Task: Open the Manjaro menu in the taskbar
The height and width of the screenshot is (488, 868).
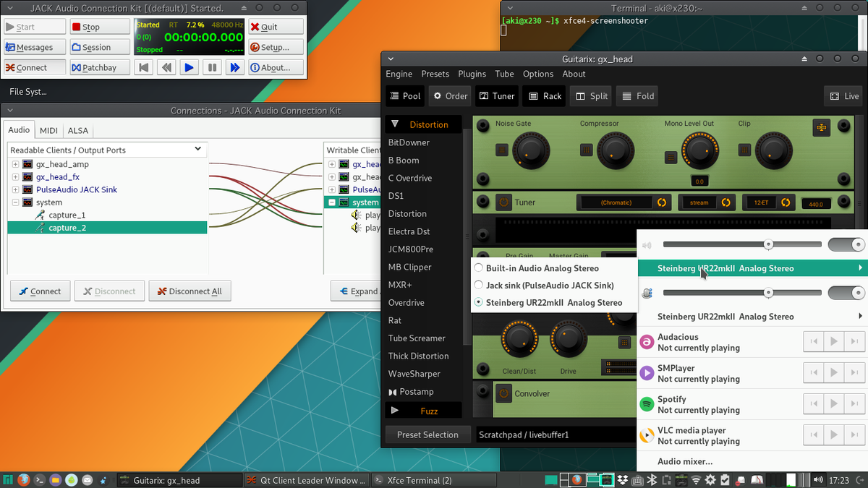Action: pyautogui.click(x=8, y=479)
